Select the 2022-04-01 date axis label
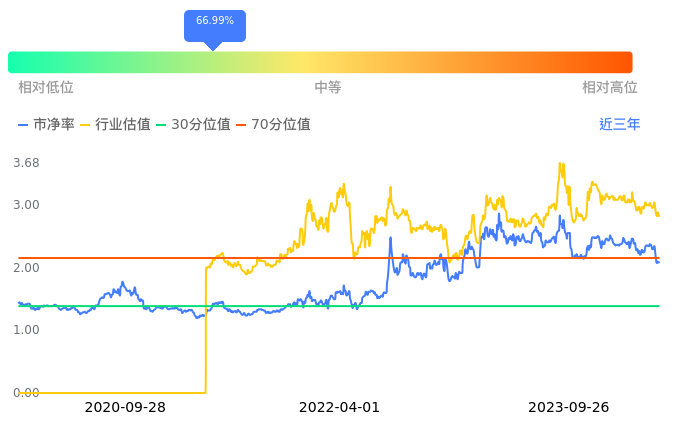Screen dimensions: 686x442 point(340,408)
